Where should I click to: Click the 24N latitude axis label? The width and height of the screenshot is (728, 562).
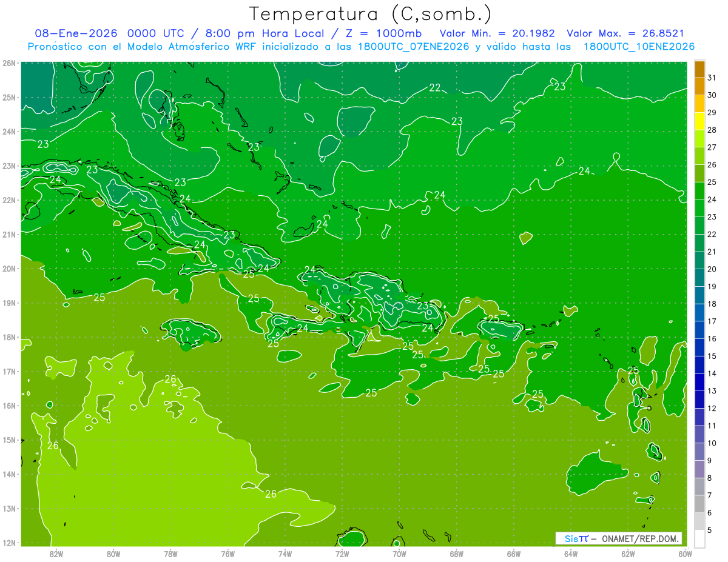(9, 132)
